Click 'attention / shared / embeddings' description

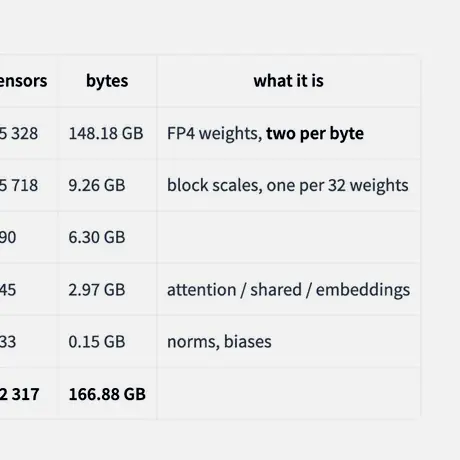click(x=288, y=290)
